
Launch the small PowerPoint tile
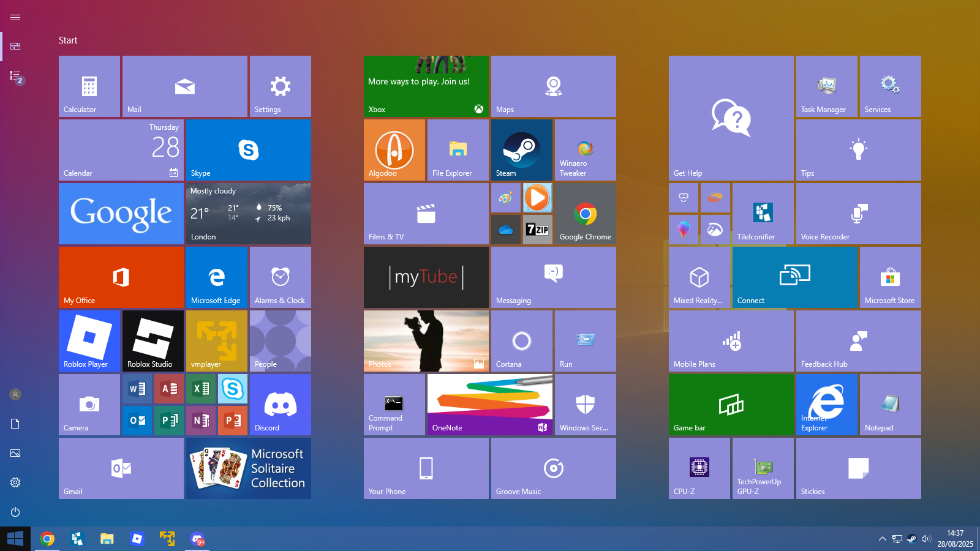(x=233, y=421)
